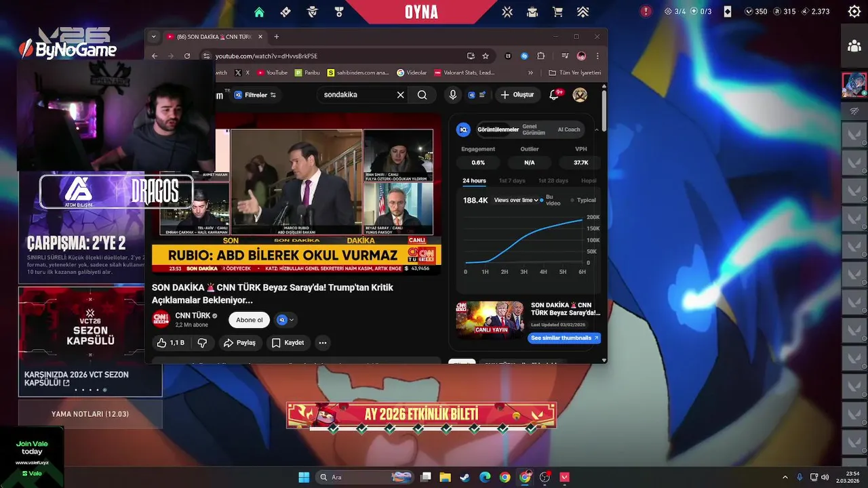This screenshot has height=488, width=868.
Task: Open the CNN TÜRK channel name
Action: click(x=193, y=315)
